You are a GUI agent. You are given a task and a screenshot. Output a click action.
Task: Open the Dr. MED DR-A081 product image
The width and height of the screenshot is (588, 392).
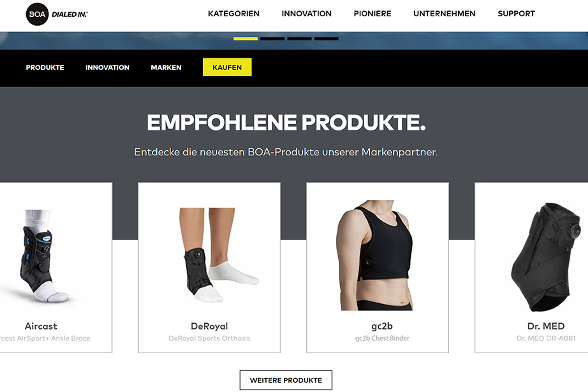click(x=546, y=257)
